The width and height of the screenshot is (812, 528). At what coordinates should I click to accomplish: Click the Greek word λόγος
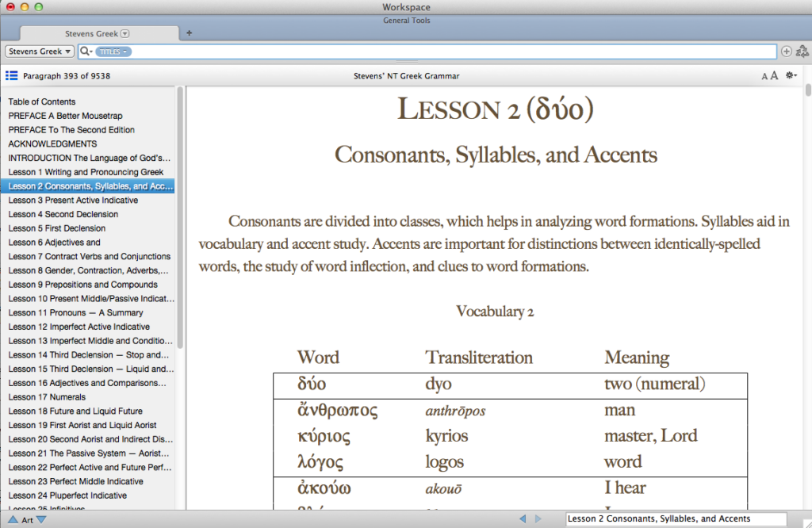[320, 462]
